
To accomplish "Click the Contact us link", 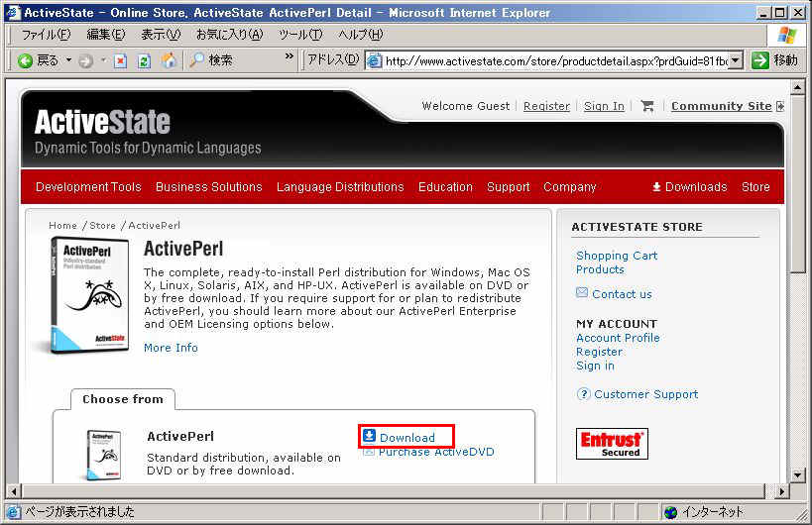I will click(x=622, y=294).
